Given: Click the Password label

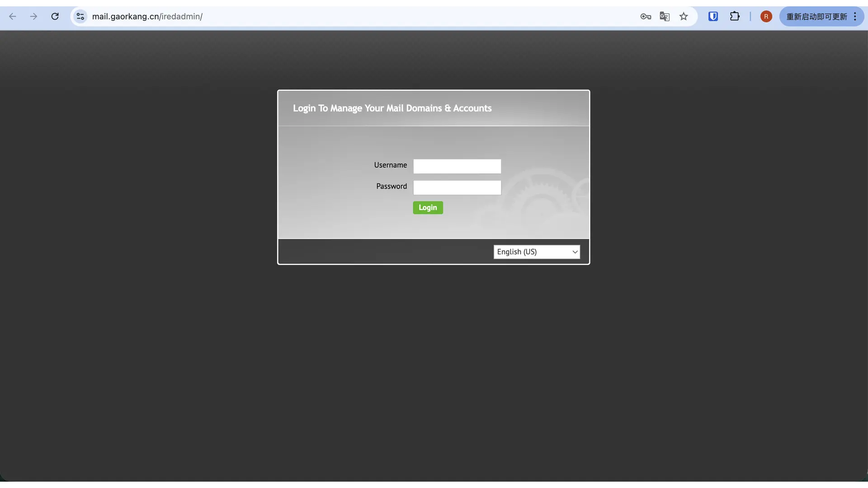Looking at the screenshot, I should (x=392, y=187).
